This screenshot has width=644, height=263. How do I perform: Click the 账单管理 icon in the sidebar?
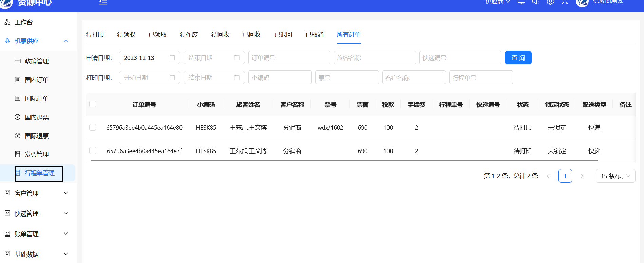[x=7, y=234]
